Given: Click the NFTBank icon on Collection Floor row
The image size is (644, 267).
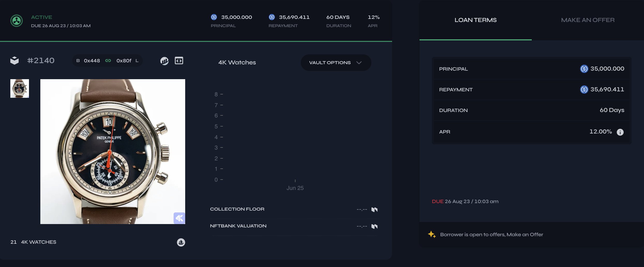Looking at the screenshot, I should [x=375, y=210].
